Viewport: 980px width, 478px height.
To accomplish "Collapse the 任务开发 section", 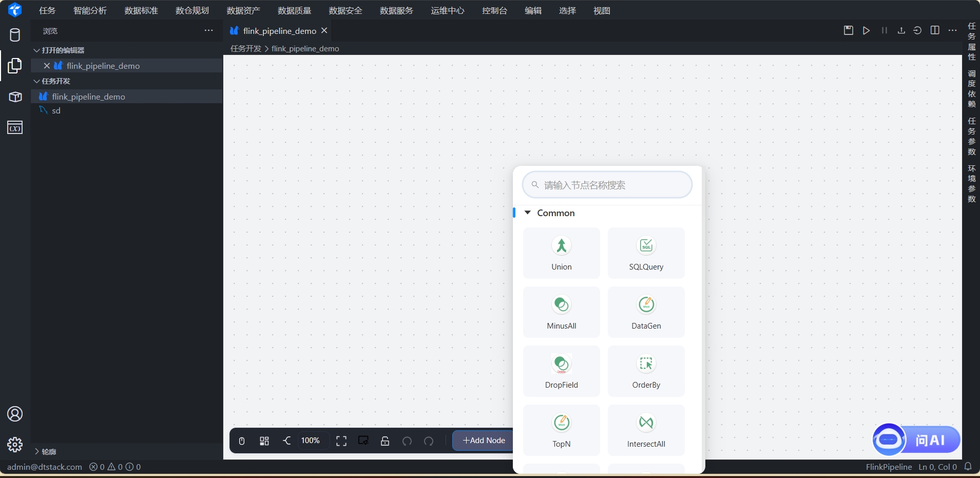I will (x=36, y=81).
